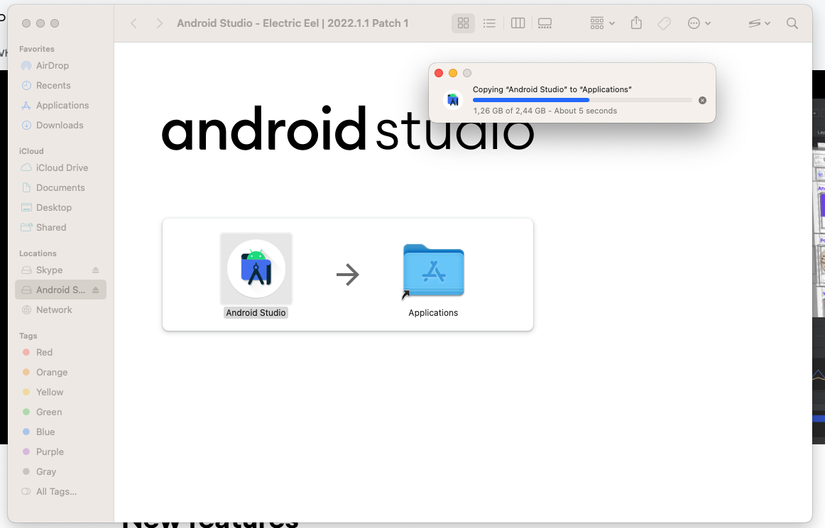Open Desktop in the sidebar
The width and height of the screenshot is (825, 528).
pyautogui.click(x=61, y=207)
